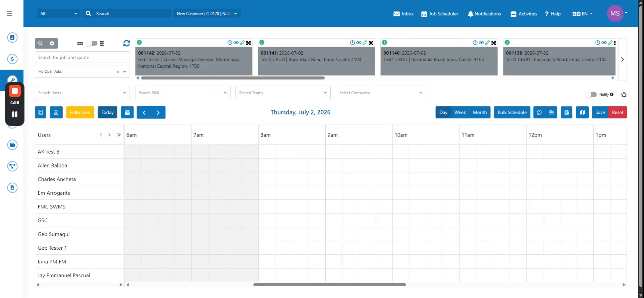Open the map view icon
644x298 pixels.
click(582, 112)
